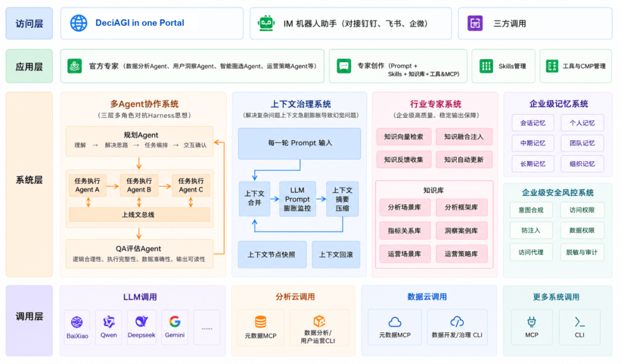Click the 工具与CMP管理 icon
This screenshot has width=621, height=364.
(x=551, y=66)
